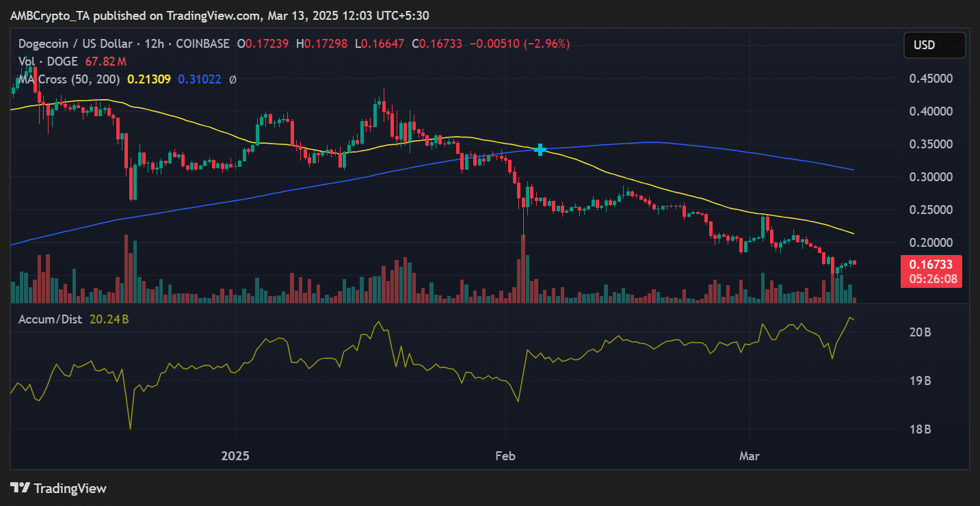
Task: Click the 18 B Accum/Dist scale label
Action: click(919, 429)
